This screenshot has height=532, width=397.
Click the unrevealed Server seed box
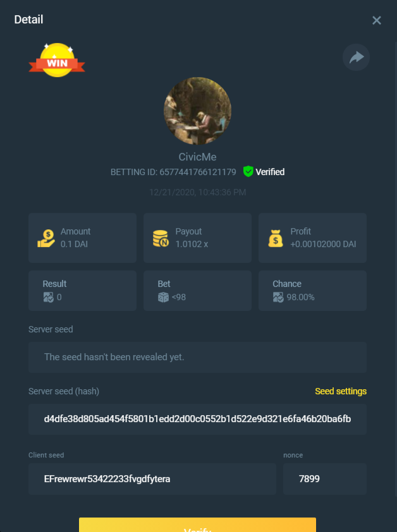pyautogui.click(x=197, y=357)
